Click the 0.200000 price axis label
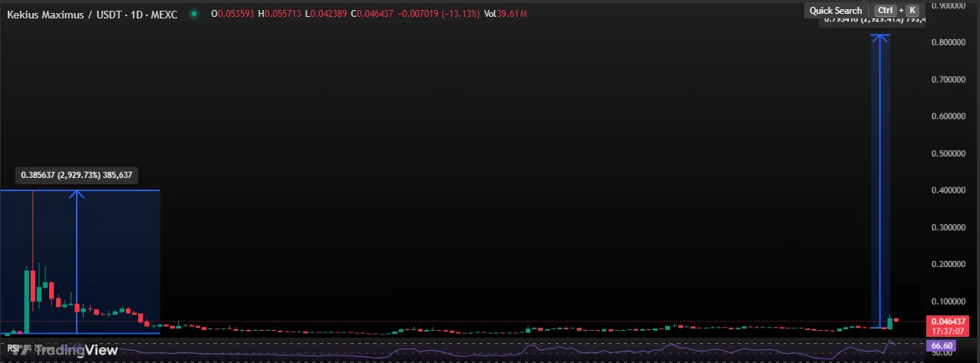The width and height of the screenshot is (980, 363). (949, 265)
